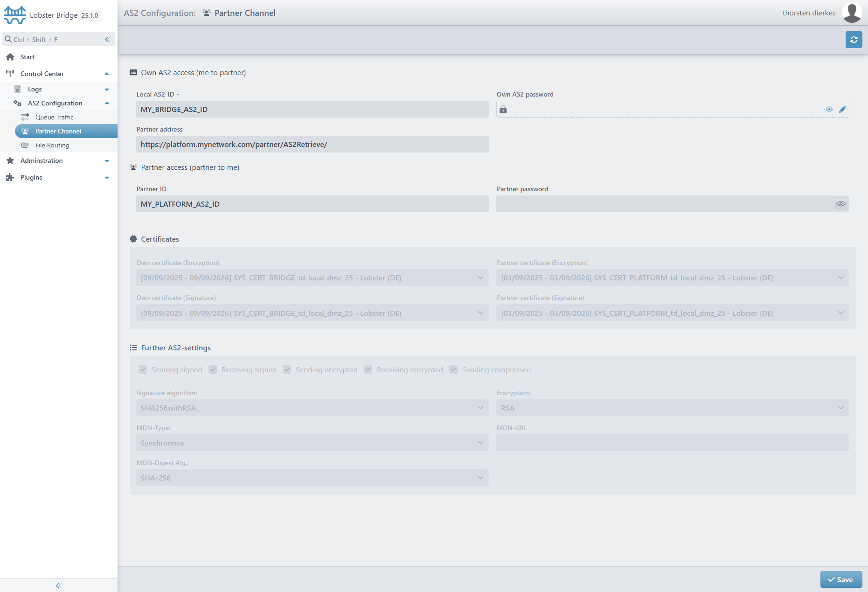The image size is (868, 592).
Task: Open the Signature algorithm dropdown
Action: (x=312, y=408)
